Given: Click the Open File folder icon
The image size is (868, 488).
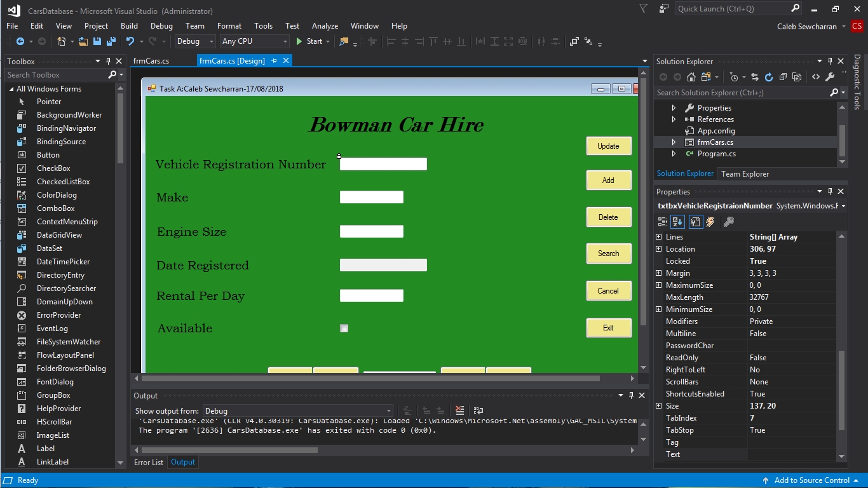Looking at the screenshot, I should coord(83,41).
